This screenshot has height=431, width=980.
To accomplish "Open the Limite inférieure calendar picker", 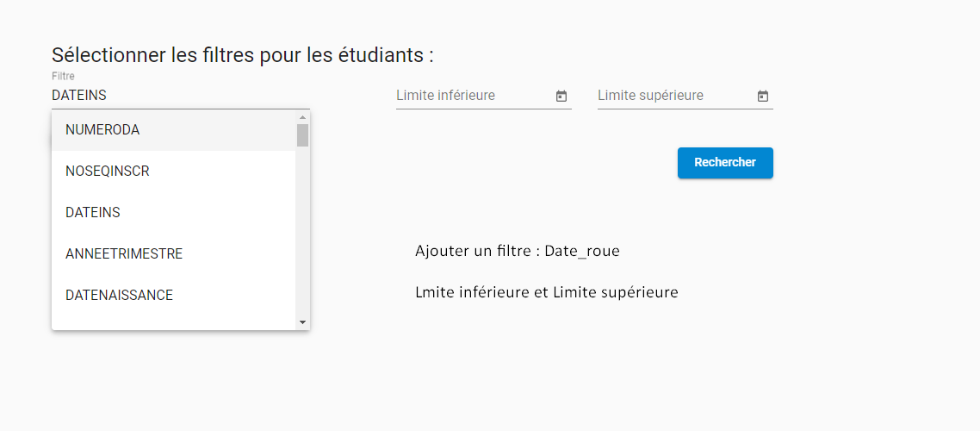I will 561,97.
